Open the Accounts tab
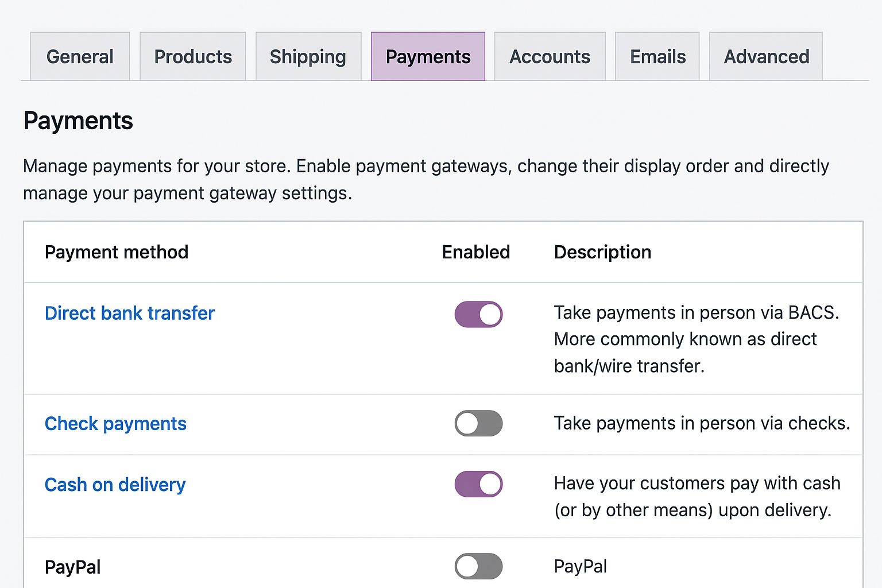Screen dimensions: 882x588 550,57
